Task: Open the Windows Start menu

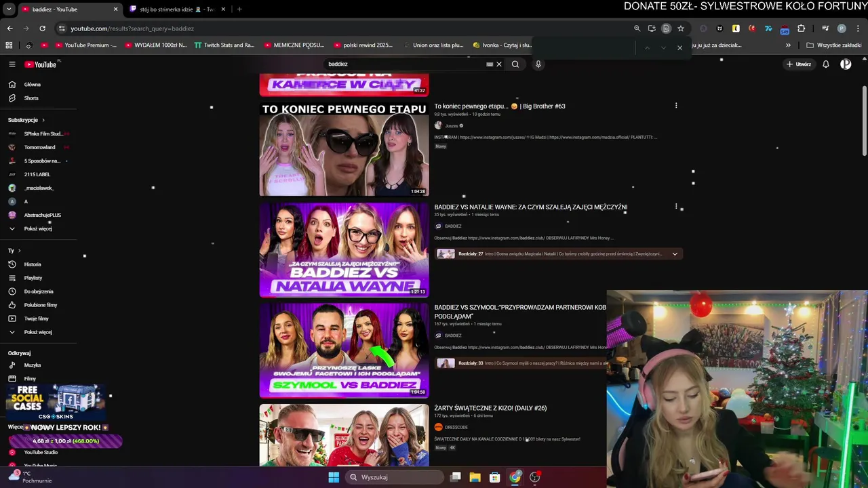Action: [334, 477]
